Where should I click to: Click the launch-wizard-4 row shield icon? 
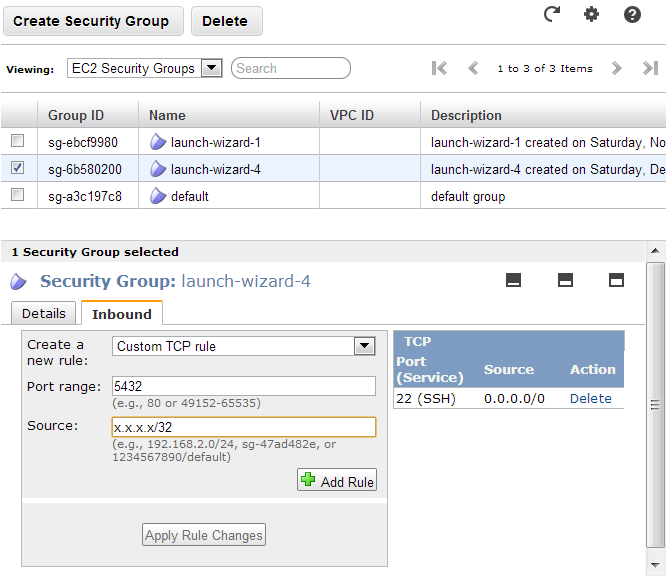[158, 169]
